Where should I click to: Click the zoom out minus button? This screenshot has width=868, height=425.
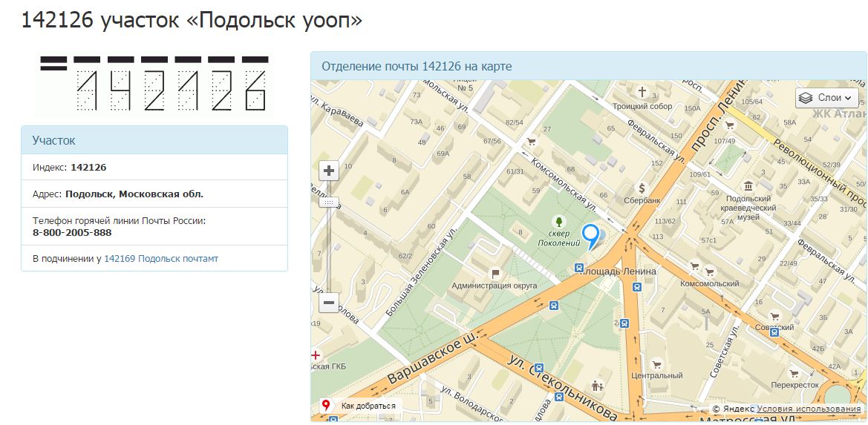pyautogui.click(x=329, y=303)
